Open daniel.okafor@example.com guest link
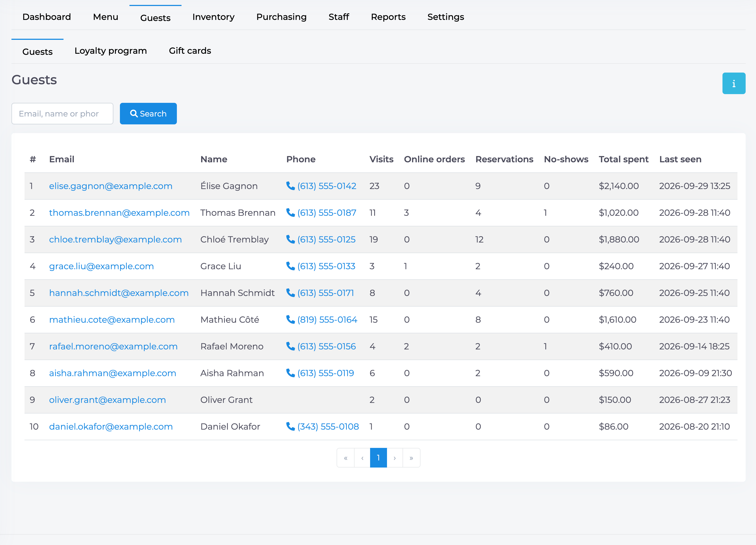756x545 pixels. click(x=111, y=426)
